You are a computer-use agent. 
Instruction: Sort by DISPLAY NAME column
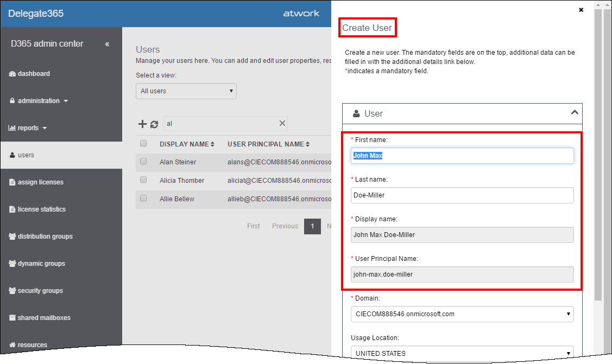[187, 144]
